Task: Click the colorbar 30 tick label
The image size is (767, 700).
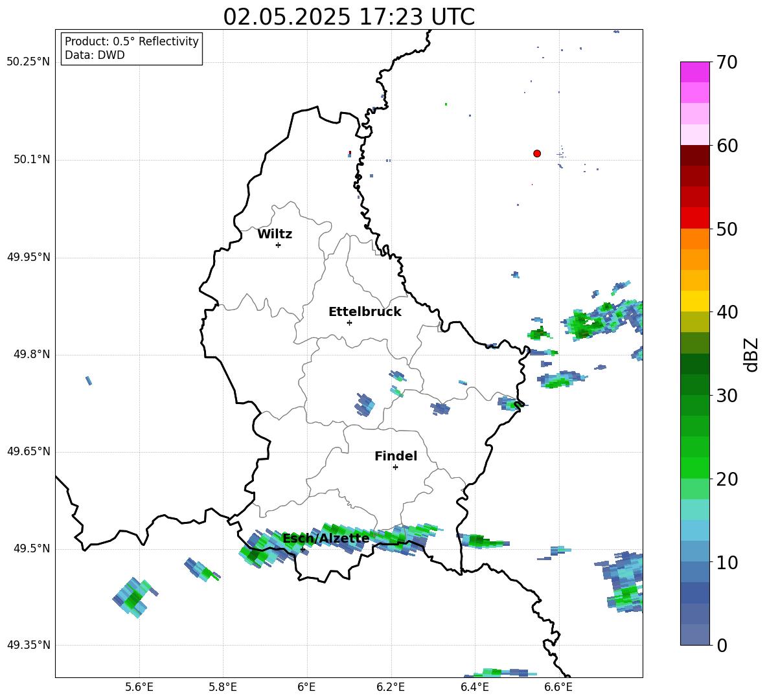Action: pos(726,396)
